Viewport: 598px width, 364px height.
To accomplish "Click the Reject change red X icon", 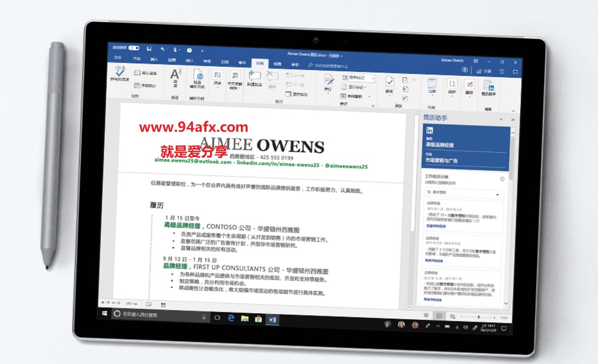I will coord(406,80).
